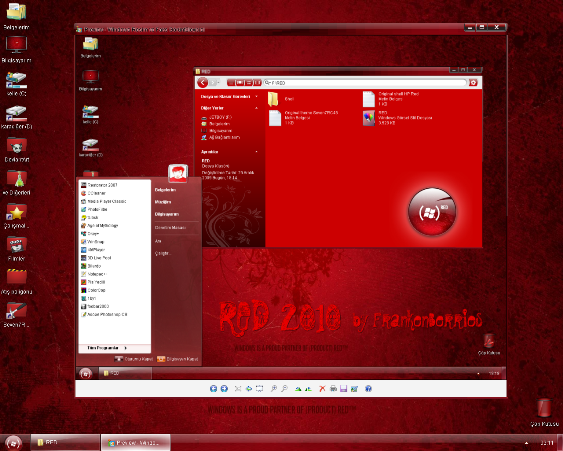Rotate the image counterclockwise
Viewport: 563px width, 451px height.
point(308,389)
